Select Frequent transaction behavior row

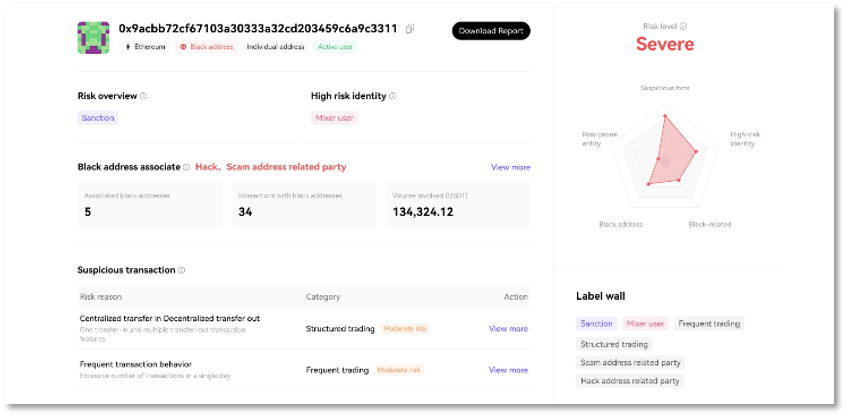pyautogui.click(x=304, y=370)
